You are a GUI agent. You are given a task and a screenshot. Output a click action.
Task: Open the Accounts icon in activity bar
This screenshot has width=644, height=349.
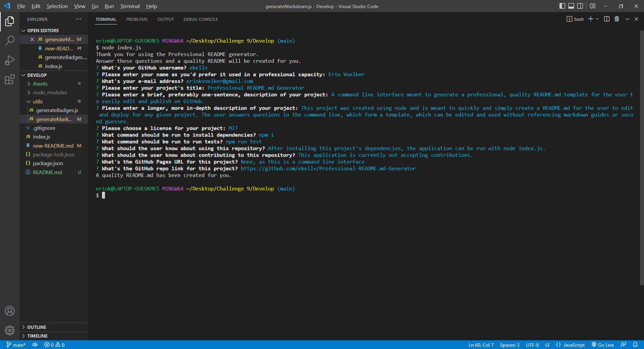tap(10, 311)
